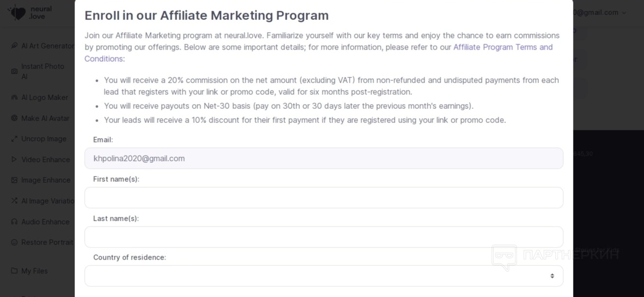Screen dimensions: 644x297
Task: Select the AI Logo Maker icon
Action: click(14, 97)
